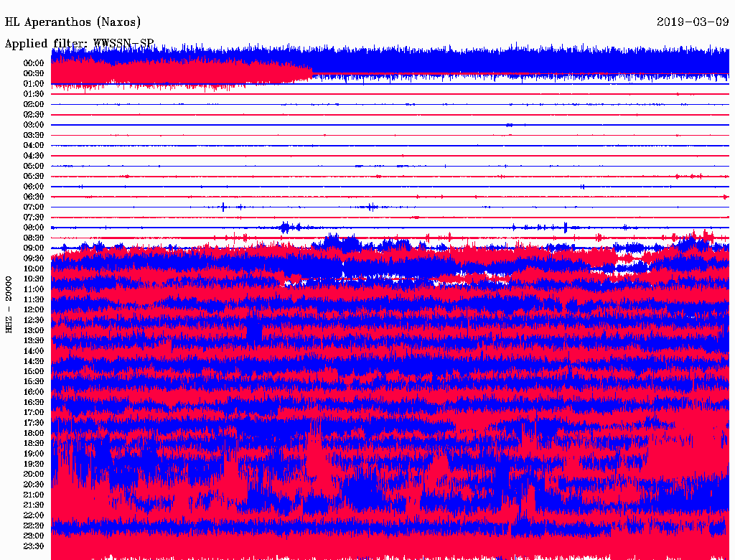
Task: Click the 07:00 time label
Action: pyautogui.click(x=34, y=207)
